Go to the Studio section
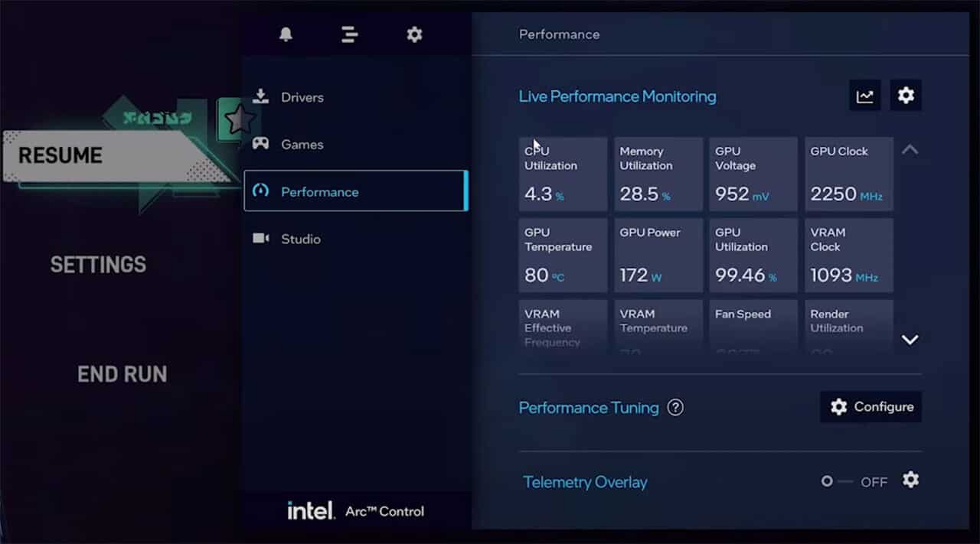 pyautogui.click(x=300, y=239)
